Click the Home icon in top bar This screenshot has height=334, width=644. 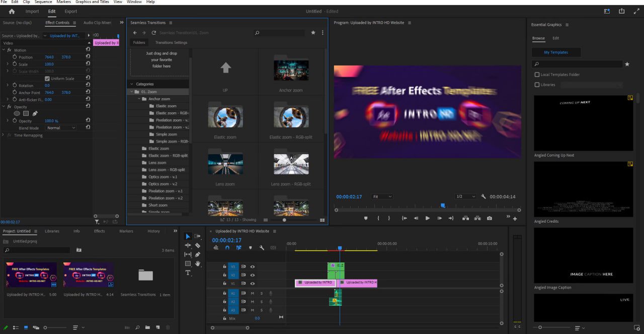12,11
